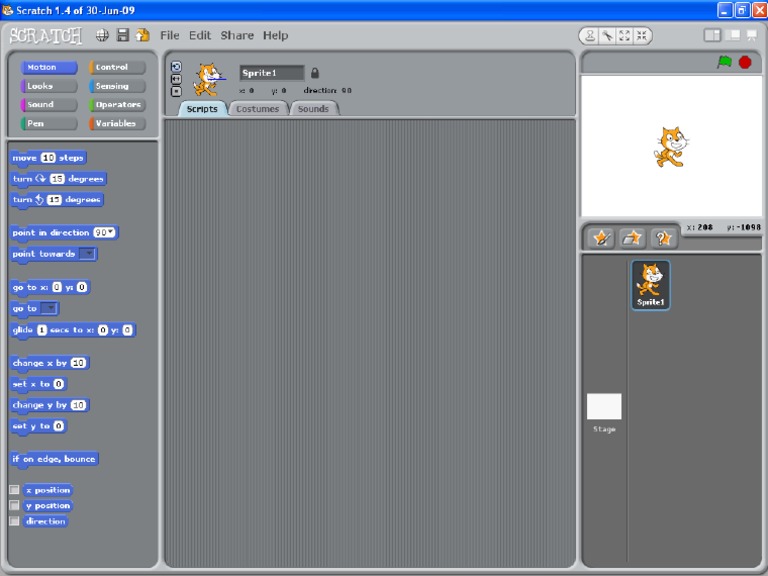The height and width of the screenshot is (576, 768).
Task: Open the point towards dropdown
Action: [88, 254]
